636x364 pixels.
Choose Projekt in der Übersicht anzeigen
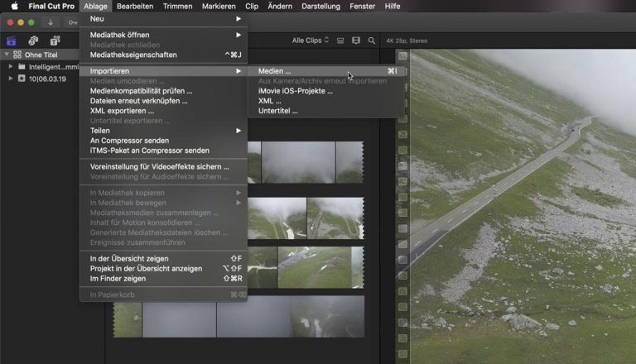coord(163,268)
